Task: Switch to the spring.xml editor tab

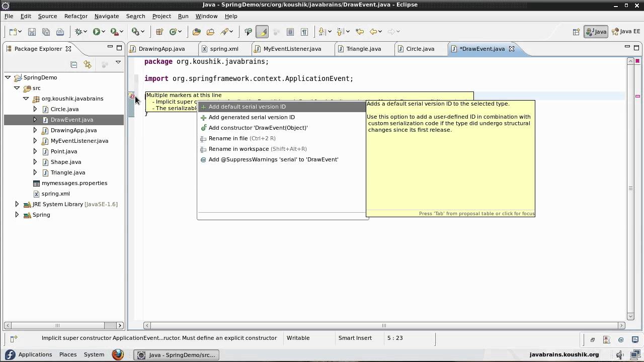Action: point(224,49)
